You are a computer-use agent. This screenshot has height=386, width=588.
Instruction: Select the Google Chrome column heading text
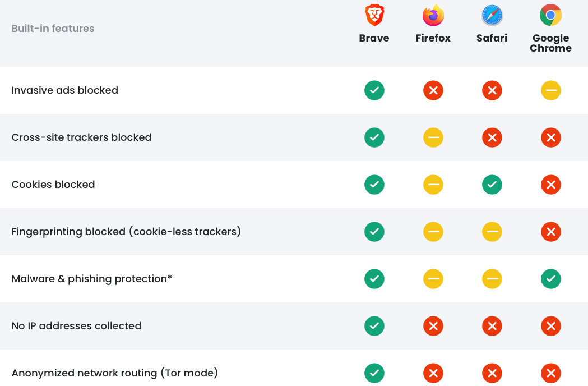[550, 43]
